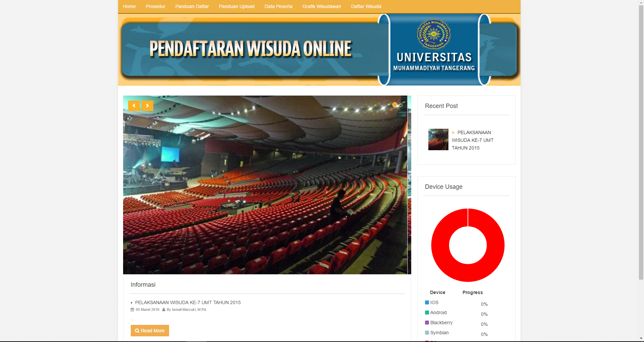This screenshot has height=342, width=644.
Task: Open Panduan Daftar in the navigation bar
Action: pos(192,6)
